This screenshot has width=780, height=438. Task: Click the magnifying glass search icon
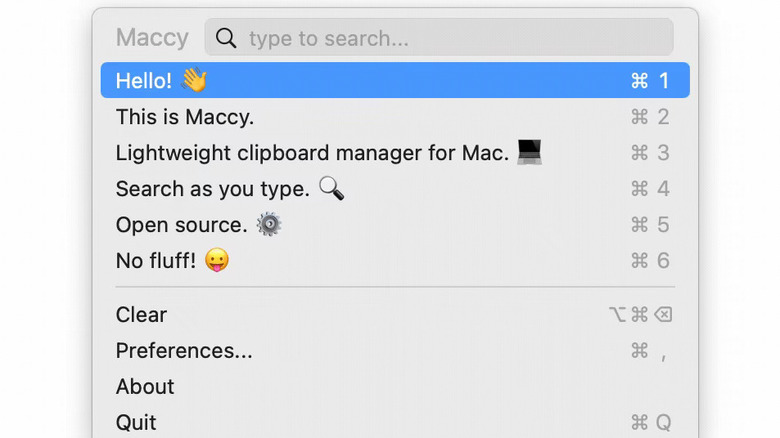[226, 38]
